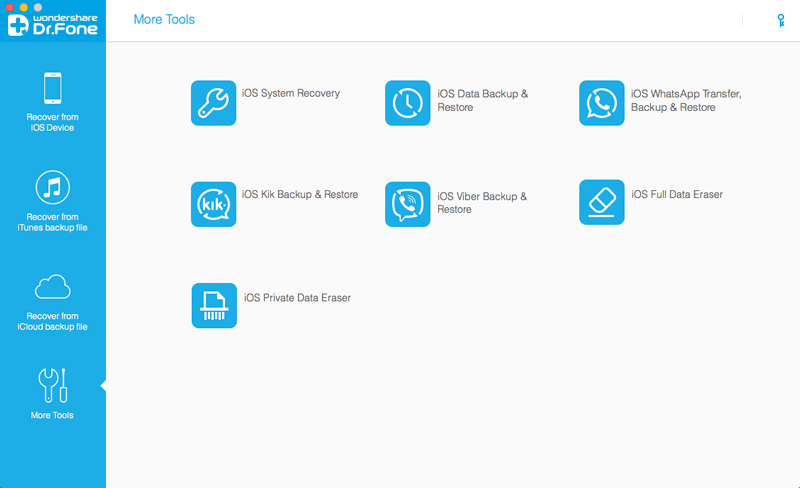Switch to Recover from iTunes backup file label

coord(53,222)
